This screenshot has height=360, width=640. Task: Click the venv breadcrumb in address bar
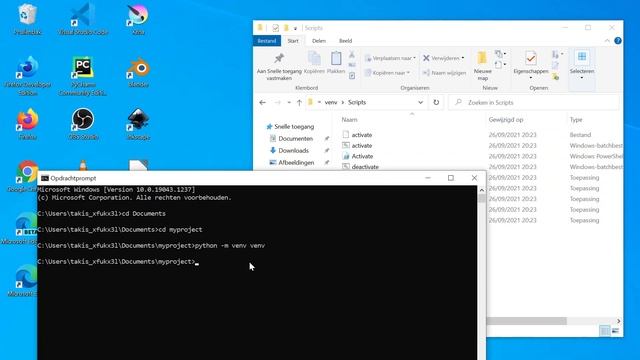[x=331, y=102]
